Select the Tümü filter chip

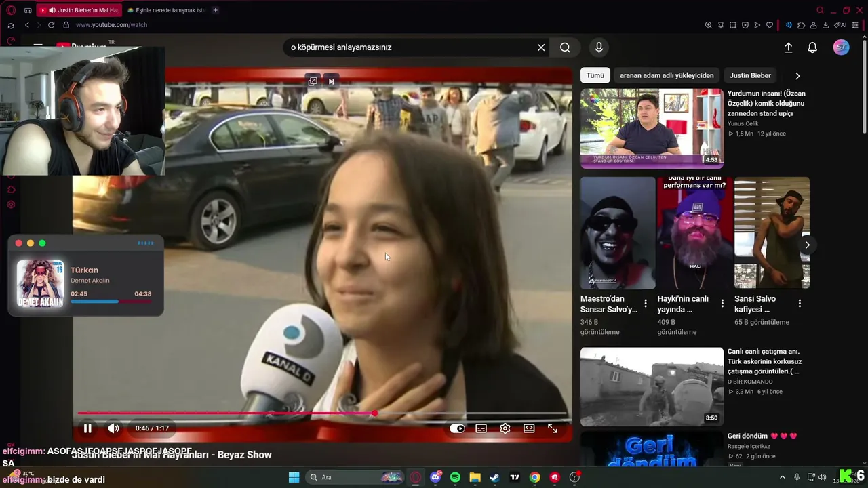point(595,75)
